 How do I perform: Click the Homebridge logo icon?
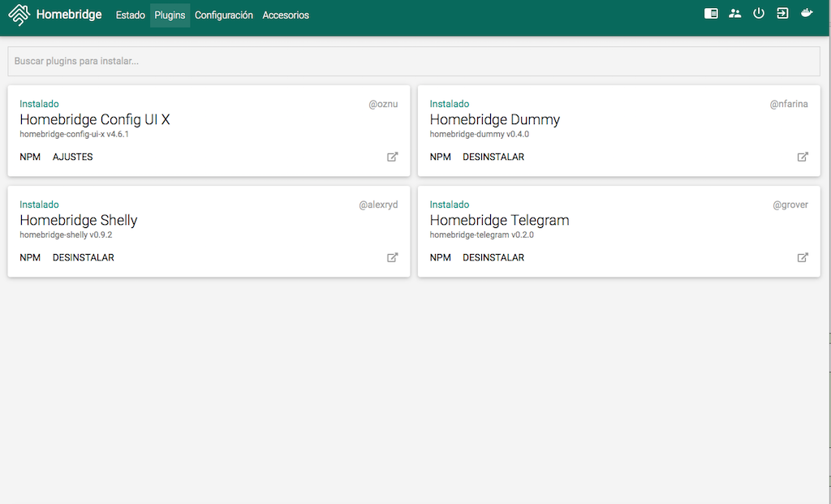click(x=19, y=15)
